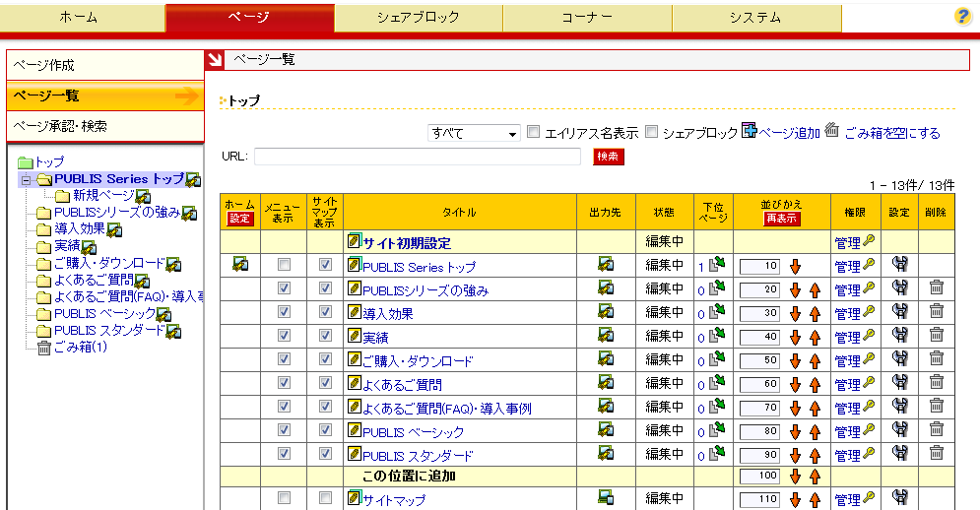Image resolution: width=980 pixels, height=510 pixels.
Task: Click the help question mark icon
Action: point(963,17)
